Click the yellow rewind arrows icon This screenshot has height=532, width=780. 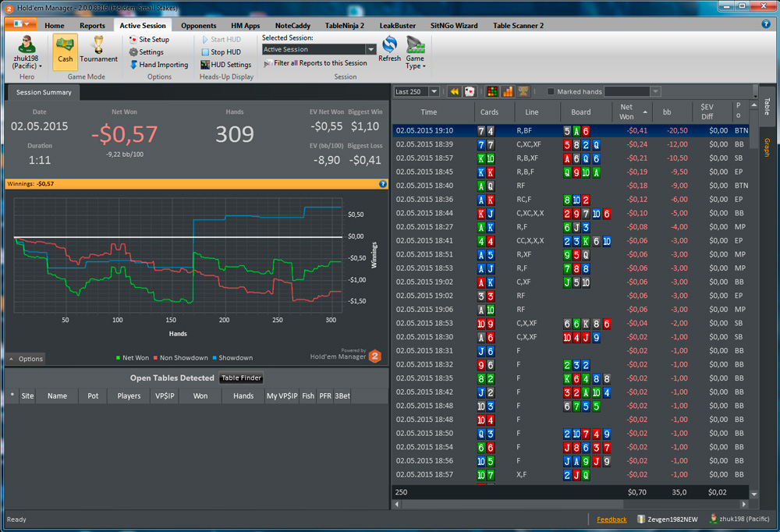coord(454,91)
